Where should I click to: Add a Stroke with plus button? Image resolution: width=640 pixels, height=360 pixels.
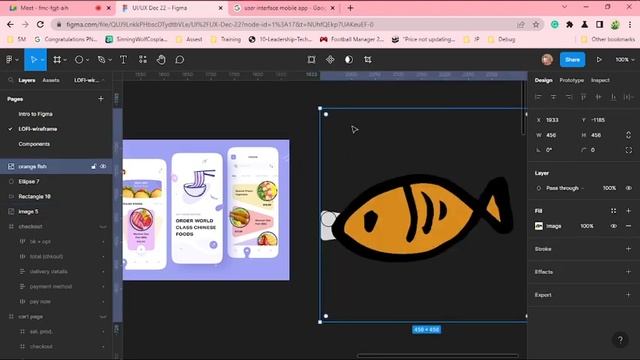pos(629,249)
